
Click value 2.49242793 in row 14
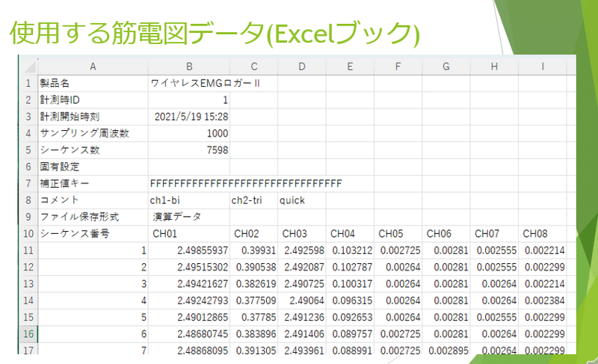189,300
